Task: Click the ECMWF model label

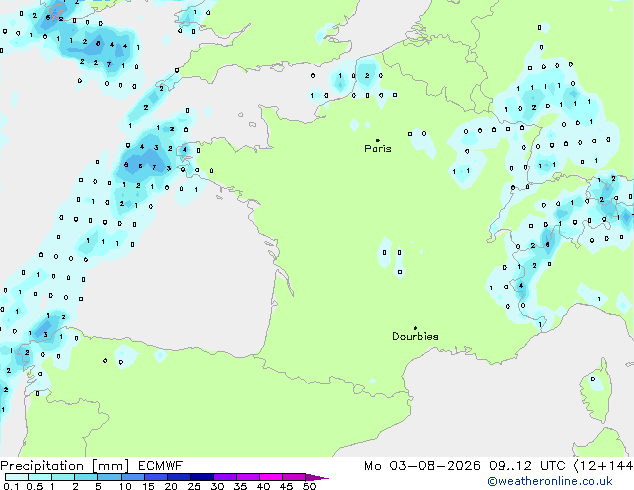Action: click(160, 466)
